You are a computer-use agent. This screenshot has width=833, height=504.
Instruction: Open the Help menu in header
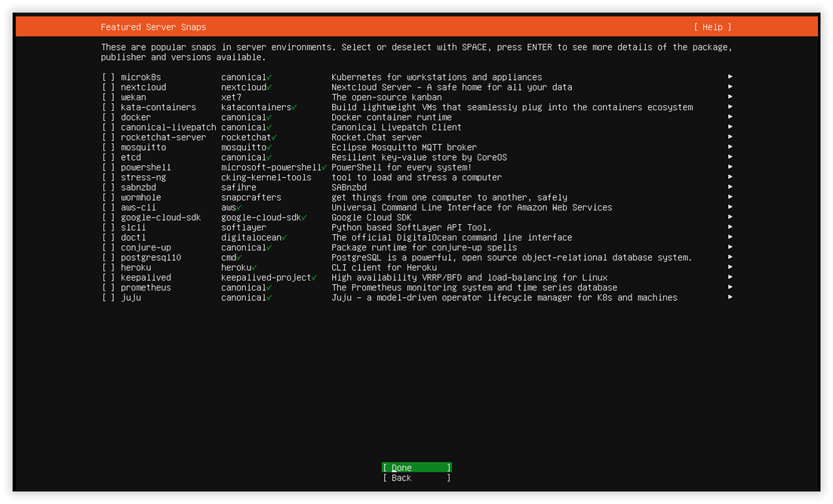pos(712,27)
